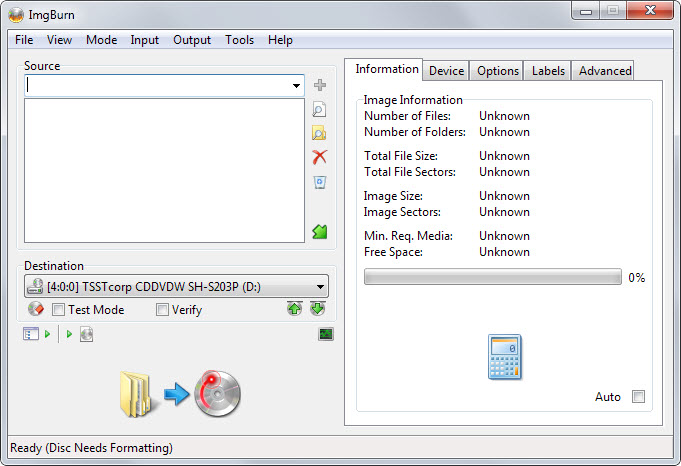Click the erase disc icon
Screen dimensions: 681x466
(36, 309)
